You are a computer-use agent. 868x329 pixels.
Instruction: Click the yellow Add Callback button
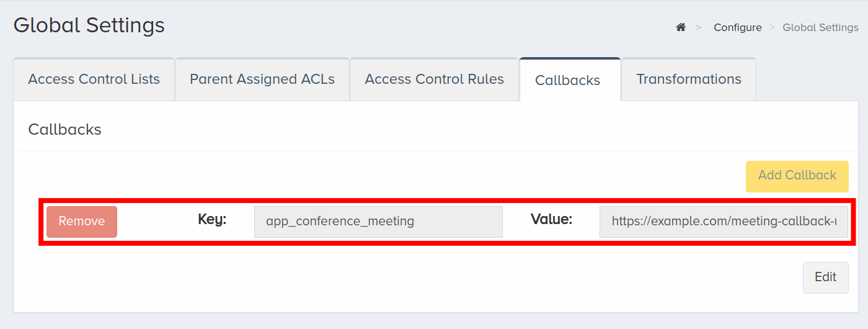(x=797, y=175)
